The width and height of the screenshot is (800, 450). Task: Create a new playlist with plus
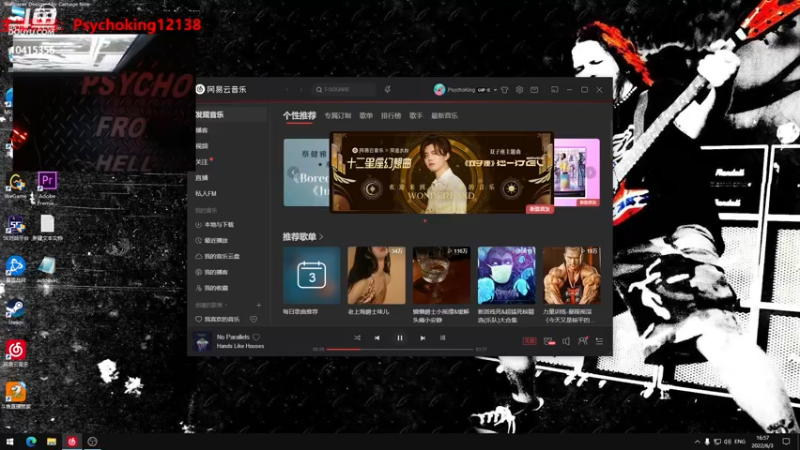pyautogui.click(x=259, y=305)
